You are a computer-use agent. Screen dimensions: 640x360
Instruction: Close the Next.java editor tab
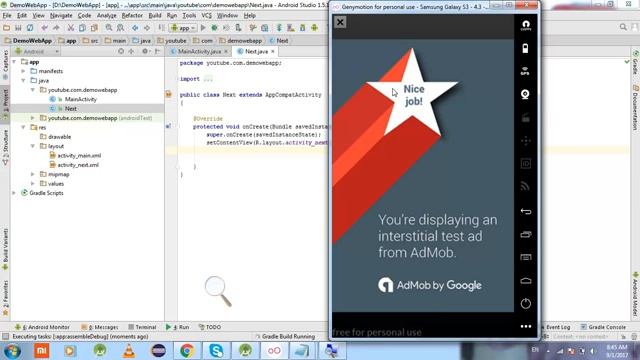click(273, 51)
